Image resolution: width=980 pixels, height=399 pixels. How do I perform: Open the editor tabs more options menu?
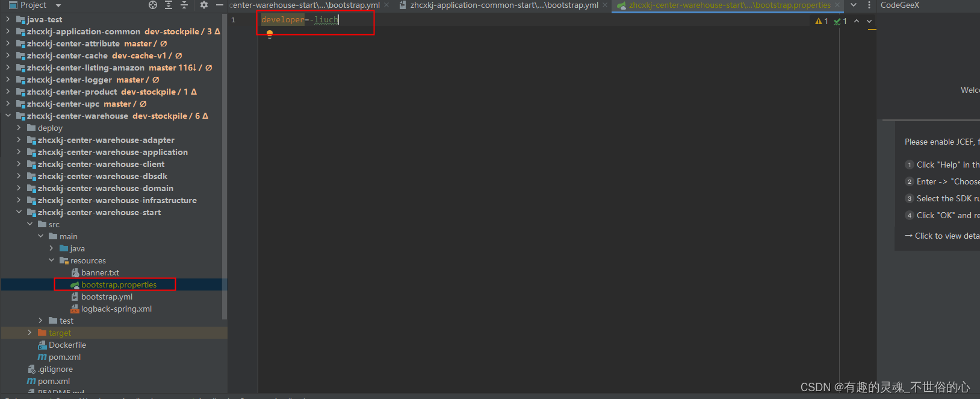[869, 5]
